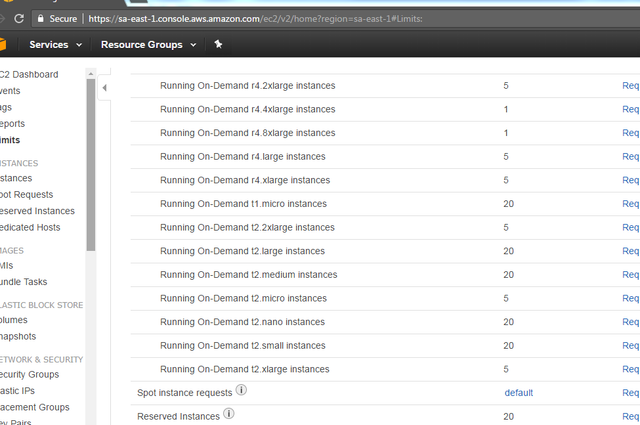
Task: Request limit increase for t2.small instances
Action: pyautogui.click(x=631, y=346)
